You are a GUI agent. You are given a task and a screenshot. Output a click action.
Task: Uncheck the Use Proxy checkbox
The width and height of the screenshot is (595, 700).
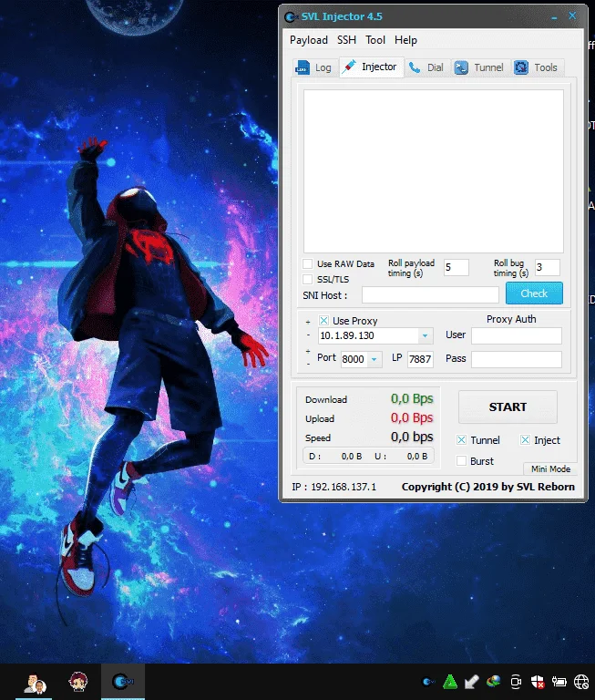(323, 321)
